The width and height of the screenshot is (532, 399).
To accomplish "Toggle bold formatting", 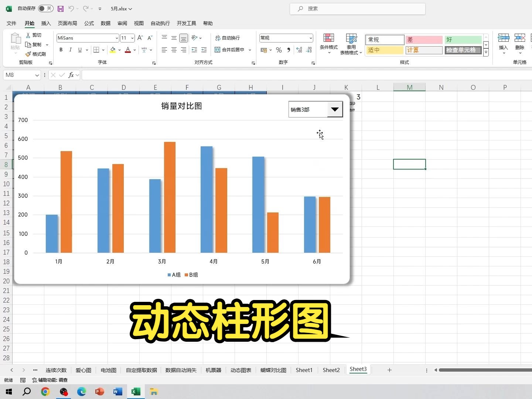I will tap(61, 50).
